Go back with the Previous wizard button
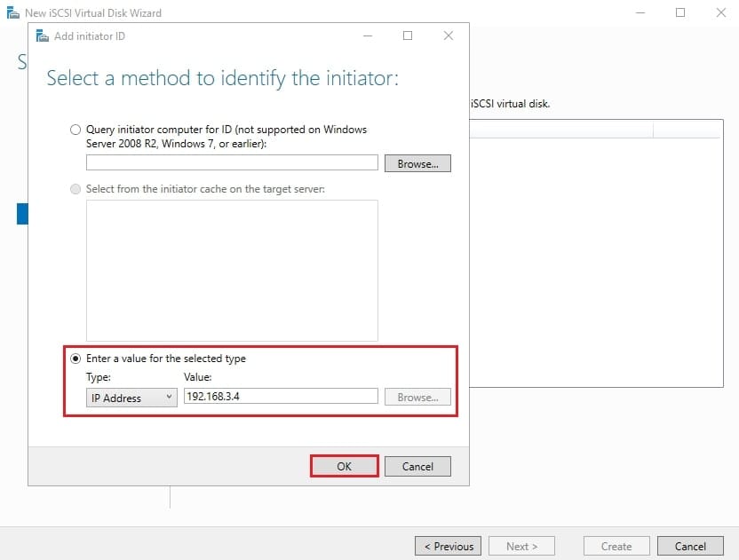739x560 pixels. [x=449, y=546]
